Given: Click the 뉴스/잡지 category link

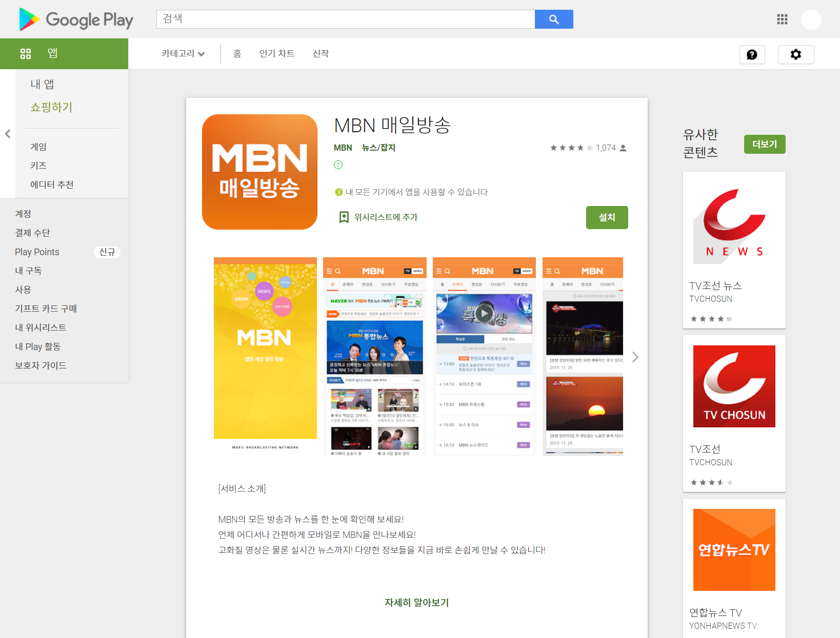Looking at the screenshot, I should pyautogui.click(x=378, y=148).
